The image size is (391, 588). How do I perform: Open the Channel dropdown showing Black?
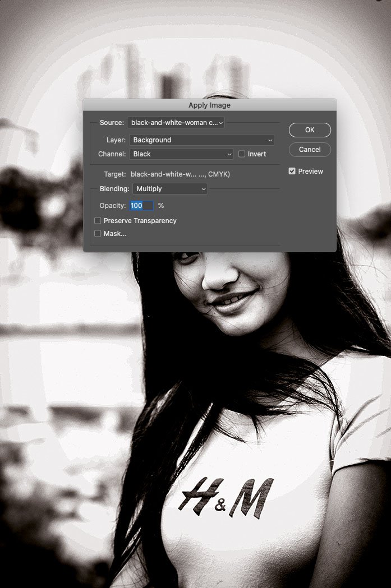[181, 154]
